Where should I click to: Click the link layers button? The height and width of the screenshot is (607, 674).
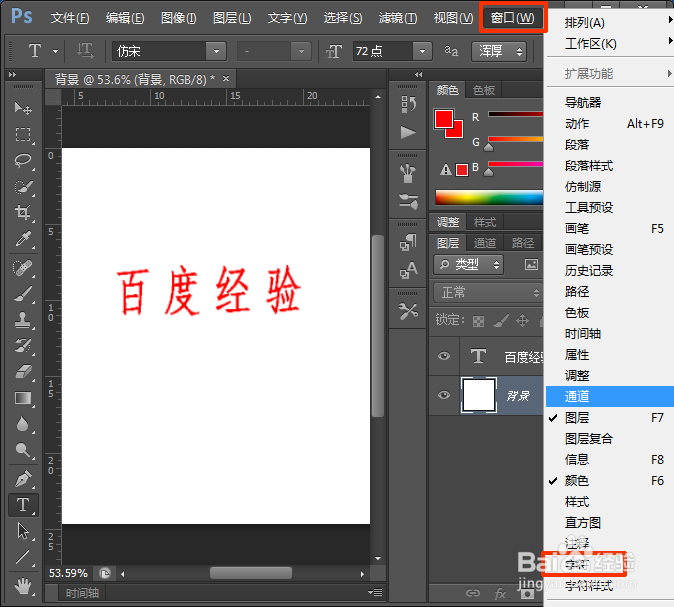pos(472,594)
